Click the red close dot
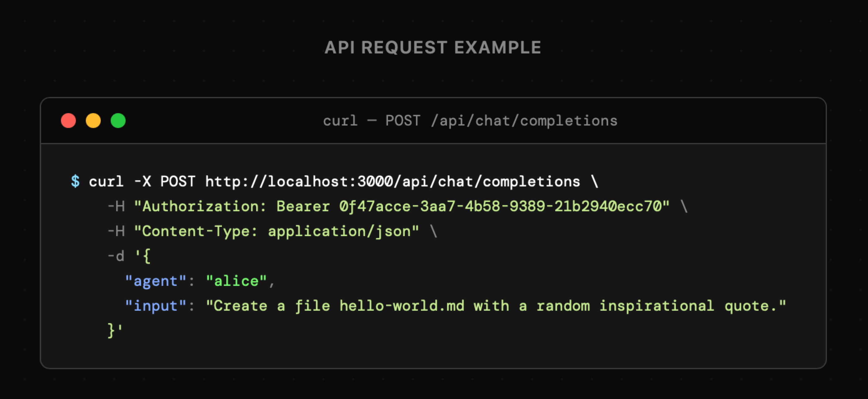868x399 pixels. coord(69,121)
